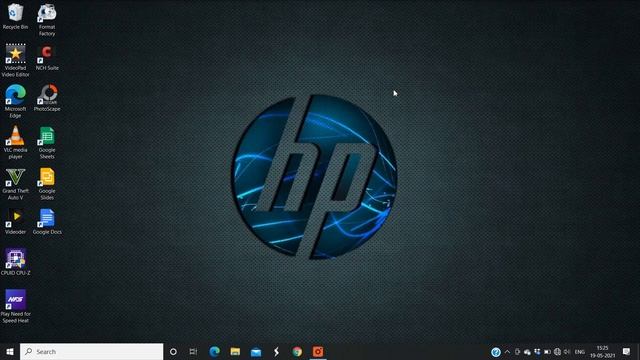Show hidden system tray icons
The image size is (640, 360).
pos(507,352)
